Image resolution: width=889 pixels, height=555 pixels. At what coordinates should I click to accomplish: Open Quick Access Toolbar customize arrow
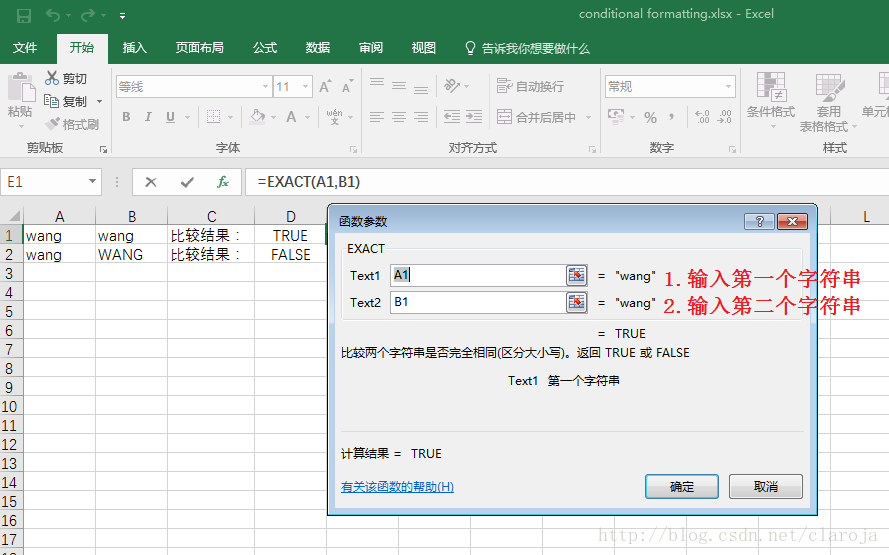(x=122, y=16)
